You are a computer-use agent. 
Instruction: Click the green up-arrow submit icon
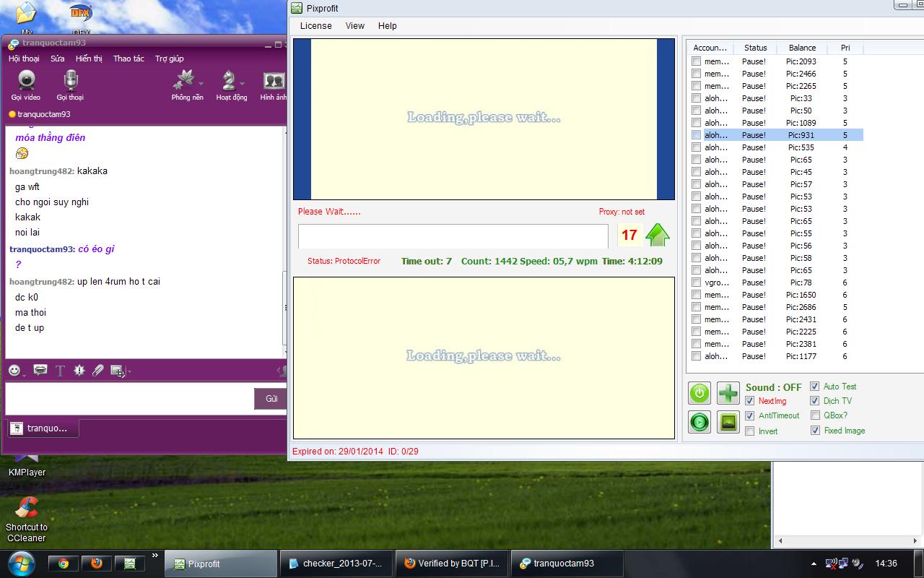click(x=657, y=235)
